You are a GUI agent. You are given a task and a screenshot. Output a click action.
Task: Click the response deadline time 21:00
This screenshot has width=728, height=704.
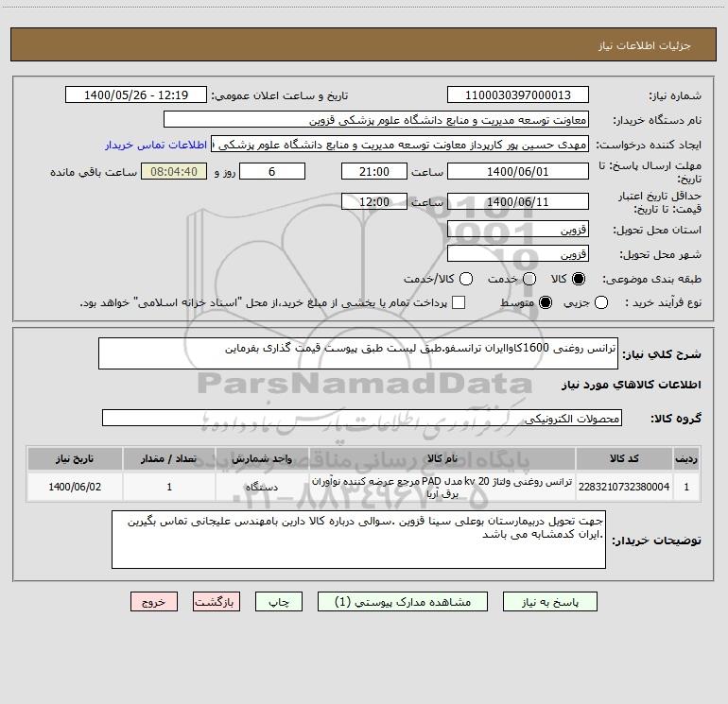click(x=374, y=171)
